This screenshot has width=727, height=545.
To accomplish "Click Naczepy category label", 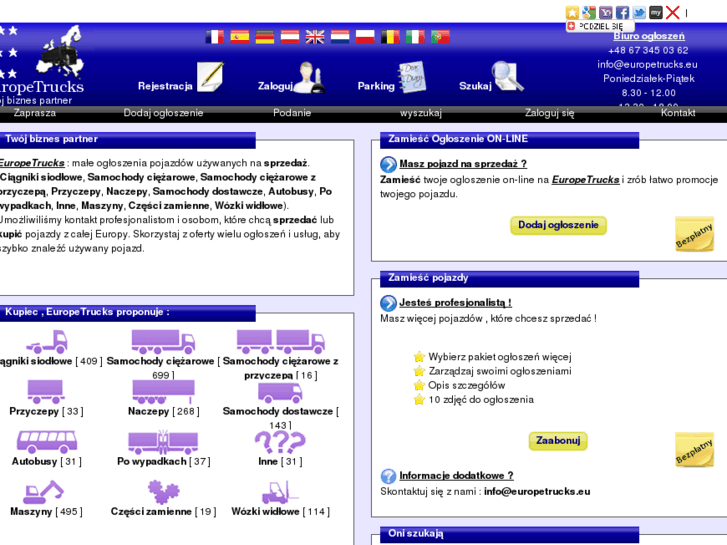I will click(x=148, y=411).
